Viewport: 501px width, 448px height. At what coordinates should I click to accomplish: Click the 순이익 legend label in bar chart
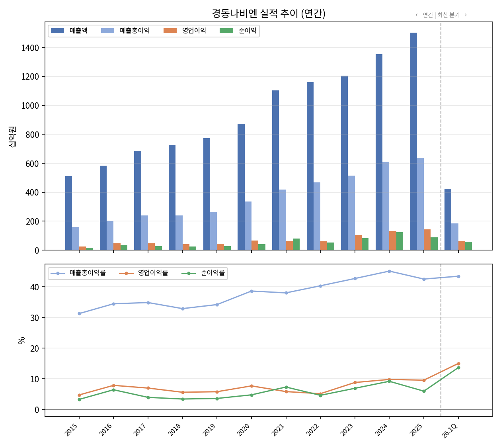(248, 31)
